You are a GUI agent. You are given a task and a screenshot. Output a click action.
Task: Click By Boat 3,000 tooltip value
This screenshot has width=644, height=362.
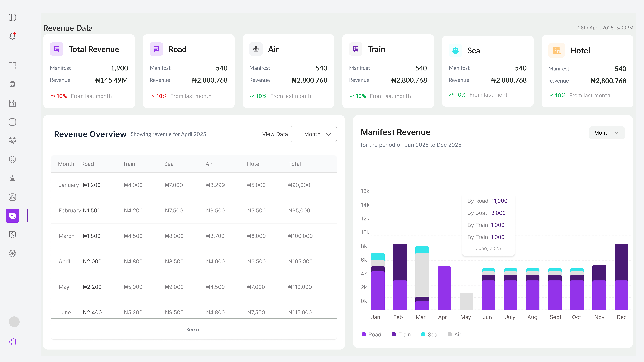[x=498, y=213]
